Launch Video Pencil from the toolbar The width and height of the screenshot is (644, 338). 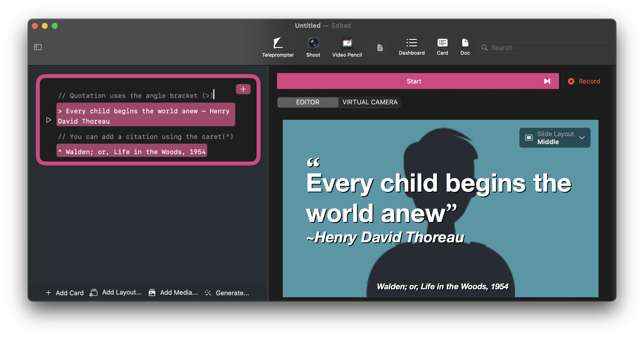point(347,47)
